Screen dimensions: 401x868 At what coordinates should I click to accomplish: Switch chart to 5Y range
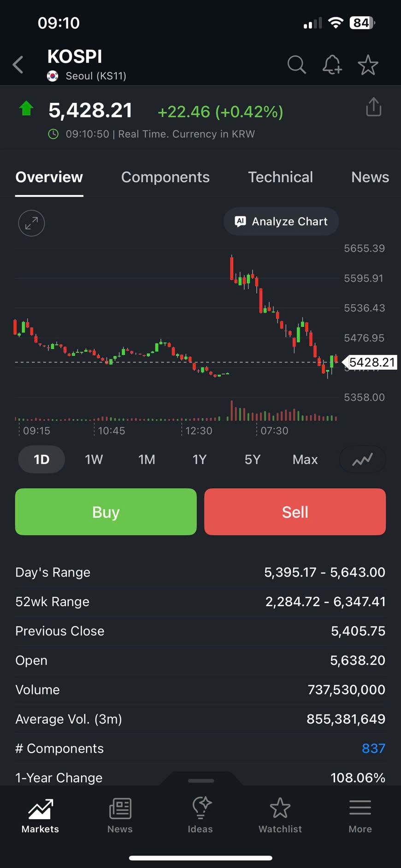[252, 460]
